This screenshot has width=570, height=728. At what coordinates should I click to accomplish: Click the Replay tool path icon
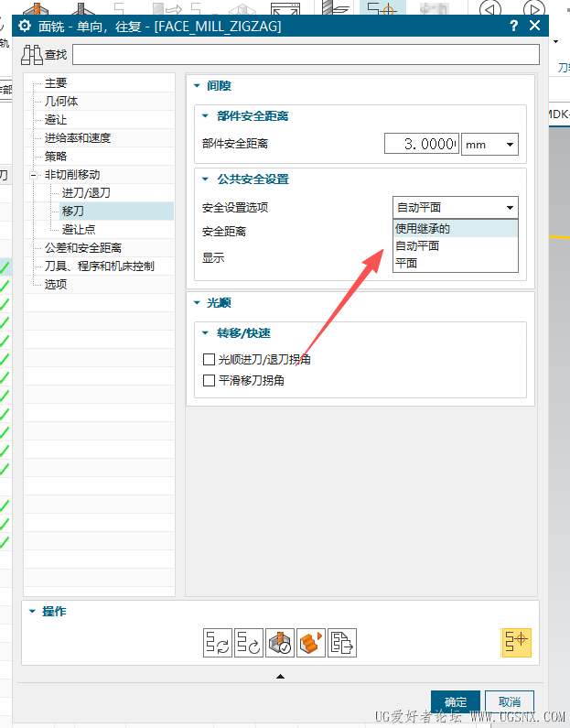(x=249, y=643)
